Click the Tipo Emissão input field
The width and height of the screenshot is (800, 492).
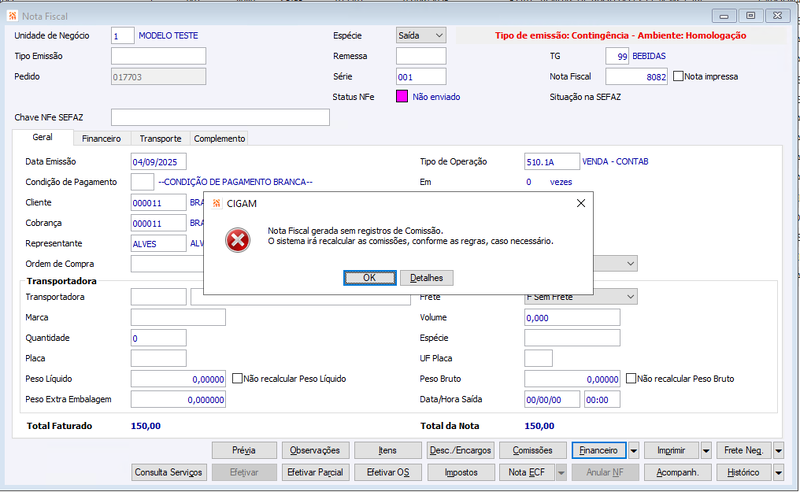(159, 56)
